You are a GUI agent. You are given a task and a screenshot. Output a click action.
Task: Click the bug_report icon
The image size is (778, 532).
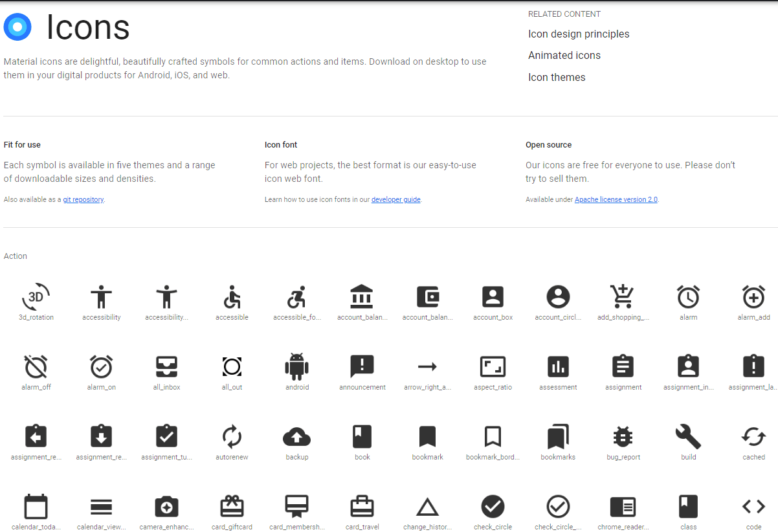point(623,436)
